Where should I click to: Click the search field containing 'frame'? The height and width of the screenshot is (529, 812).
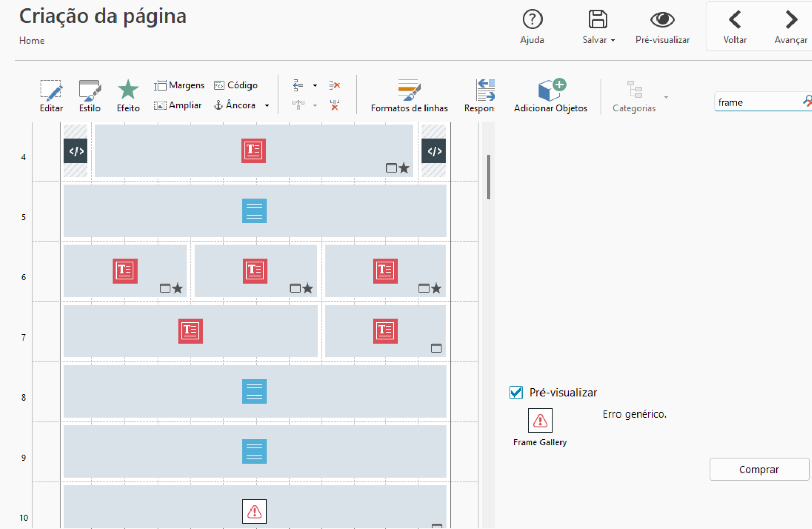tap(757, 102)
